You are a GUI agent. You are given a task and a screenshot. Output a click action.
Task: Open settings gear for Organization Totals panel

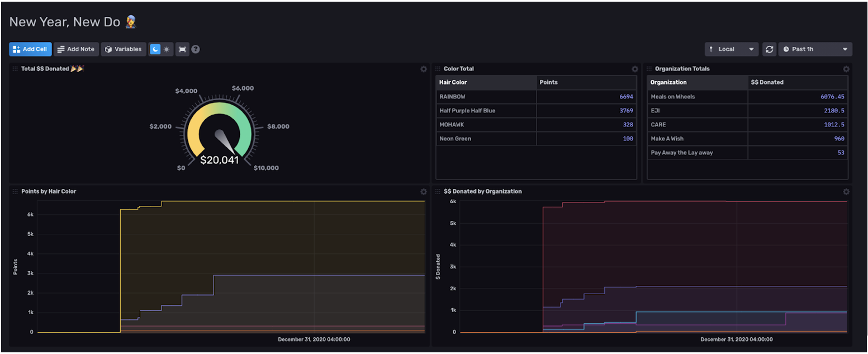point(846,69)
